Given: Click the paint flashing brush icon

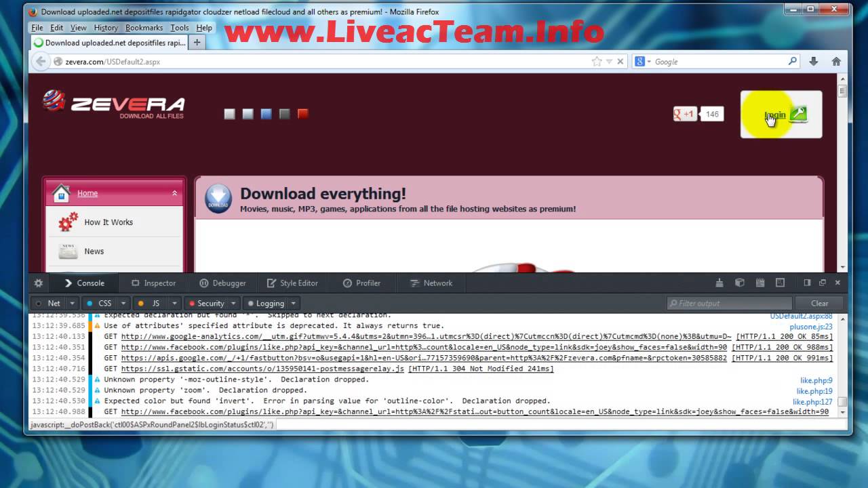Looking at the screenshot, I should click(x=719, y=283).
